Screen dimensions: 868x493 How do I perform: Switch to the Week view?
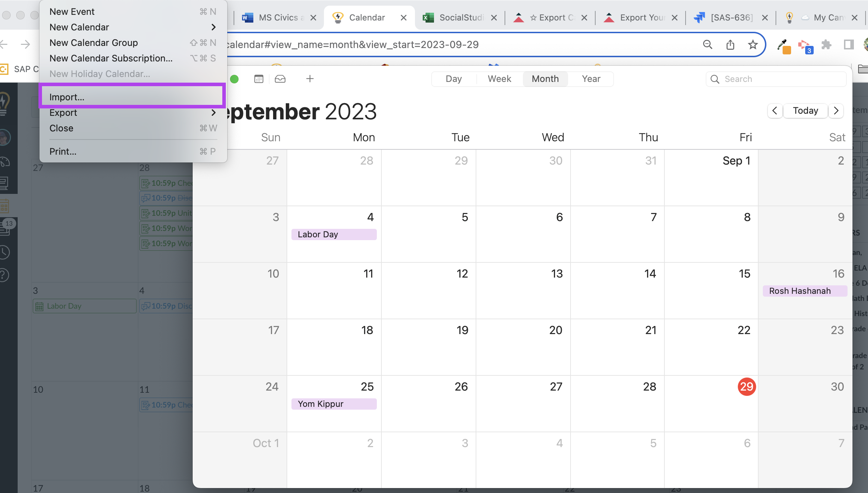(499, 78)
